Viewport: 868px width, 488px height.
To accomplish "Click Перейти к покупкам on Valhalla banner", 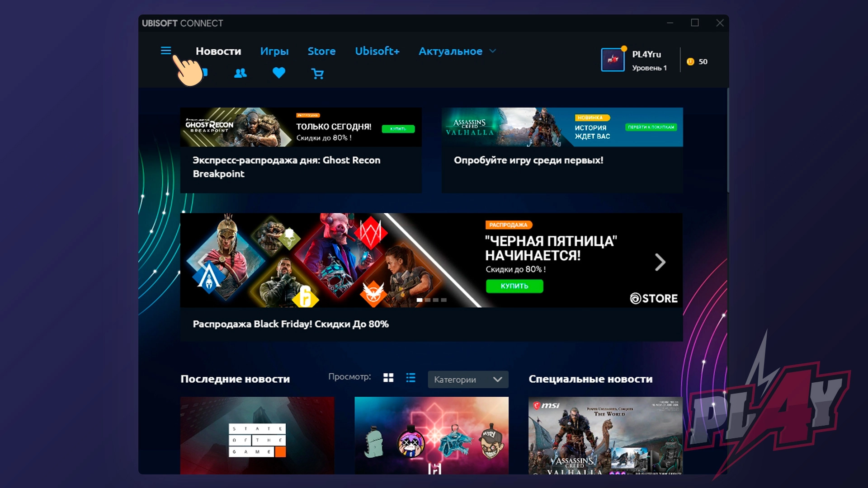I will coord(651,127).
